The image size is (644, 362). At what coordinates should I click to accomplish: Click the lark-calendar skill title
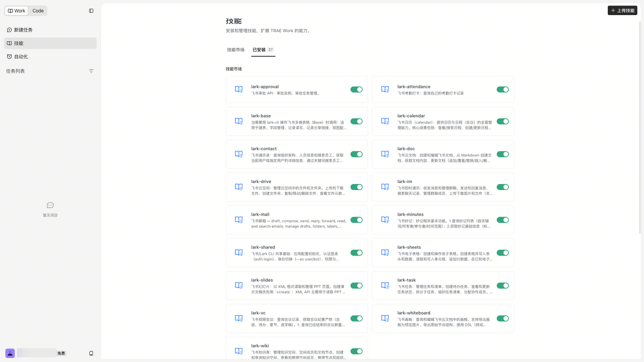tap(411, 116)
